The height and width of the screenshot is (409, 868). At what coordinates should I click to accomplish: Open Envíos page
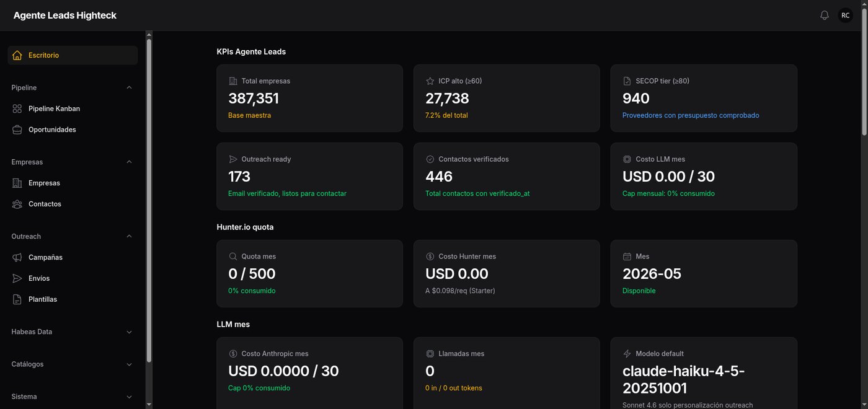point(73,278)
